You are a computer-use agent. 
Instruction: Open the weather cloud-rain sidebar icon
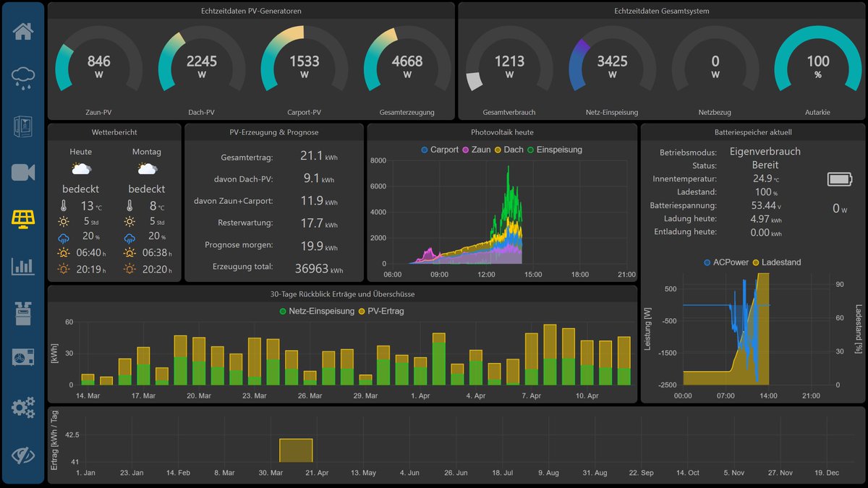pyautogui.click(x=23, y=78)
